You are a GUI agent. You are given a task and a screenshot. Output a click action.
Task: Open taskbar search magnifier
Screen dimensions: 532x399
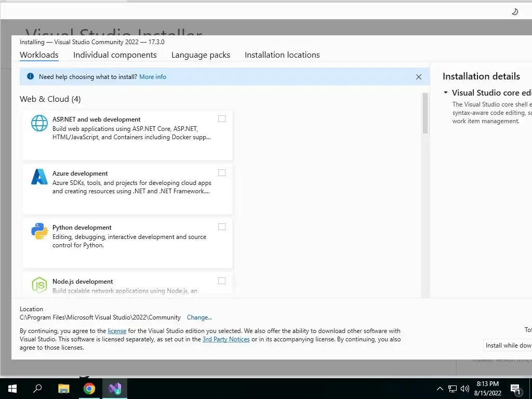point(37,389)
